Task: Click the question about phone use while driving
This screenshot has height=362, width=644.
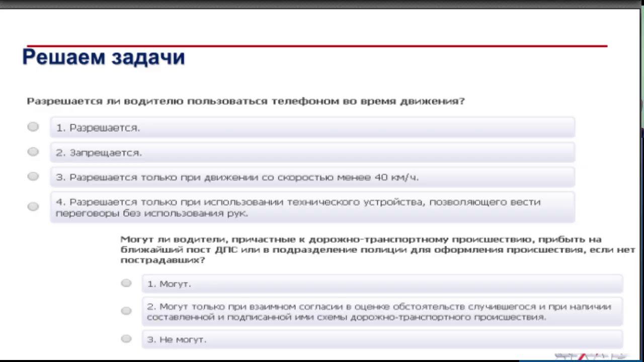Action: point(246,101)
